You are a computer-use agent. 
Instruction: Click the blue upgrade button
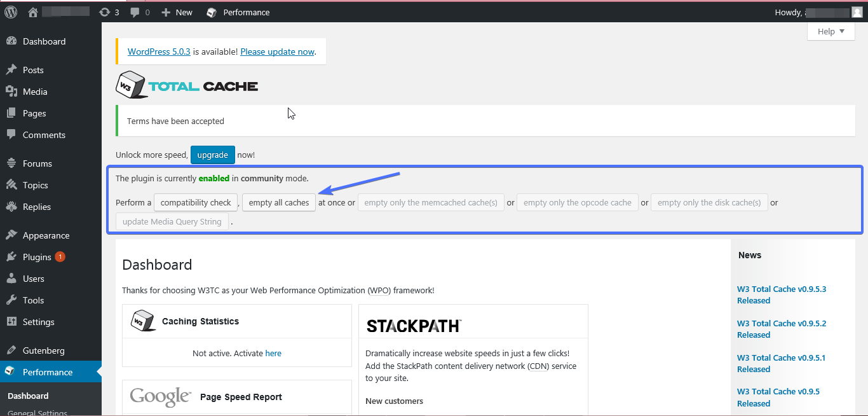(x=212, y=155)
